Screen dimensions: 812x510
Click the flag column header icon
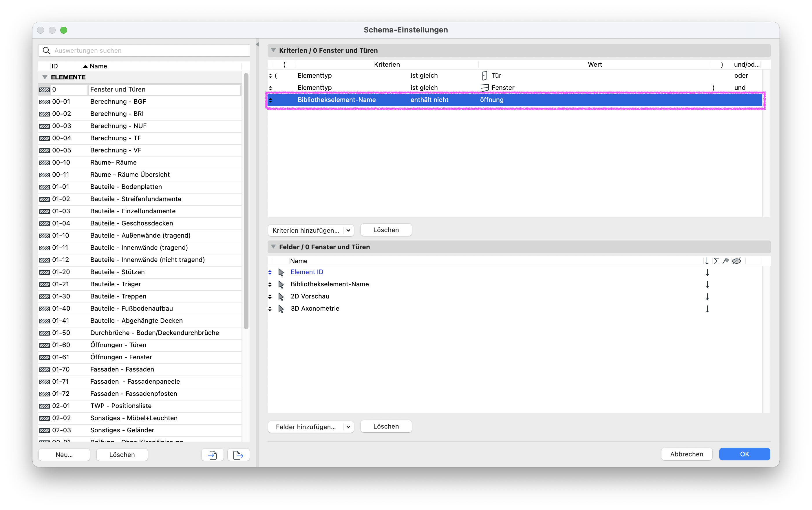pos(726,261)
